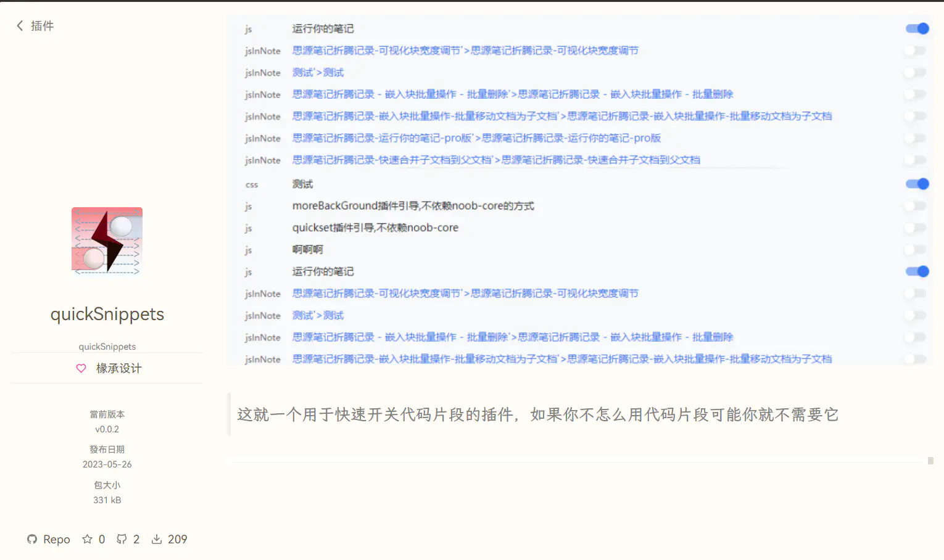Click the star icon showing 0
The width and height of the screenshot is (944, 560).
pos(88,539)
